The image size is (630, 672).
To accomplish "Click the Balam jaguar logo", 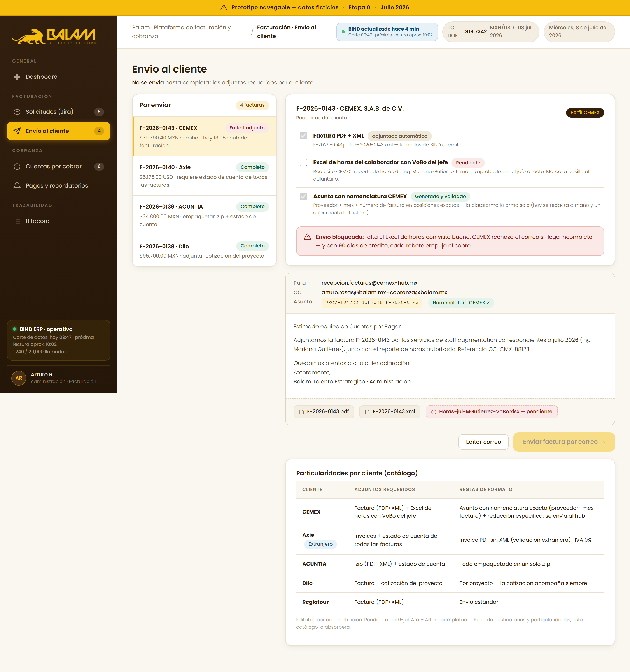I will (x=54, y=37).
